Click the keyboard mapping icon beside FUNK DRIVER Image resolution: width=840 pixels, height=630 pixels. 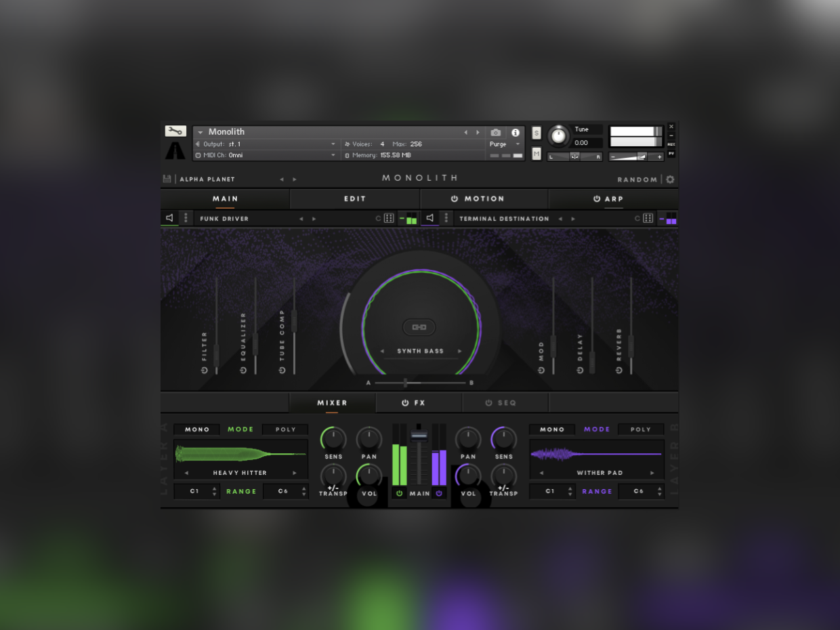388,218
